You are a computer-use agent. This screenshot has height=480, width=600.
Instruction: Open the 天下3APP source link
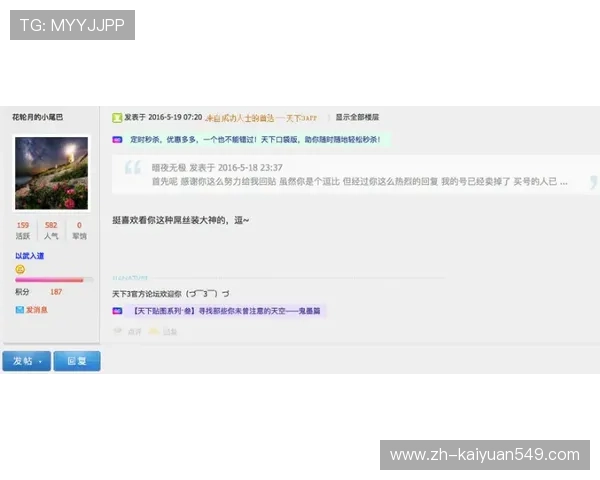point(261,118)
